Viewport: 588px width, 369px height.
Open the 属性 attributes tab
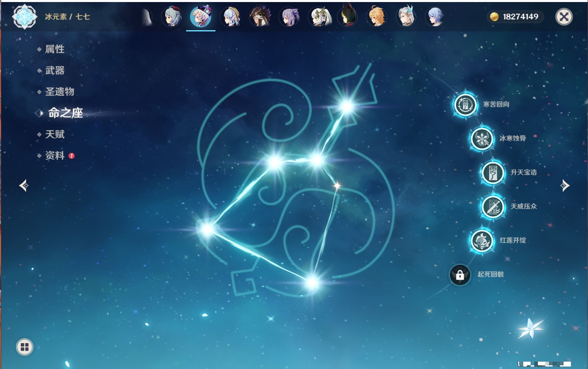55,49
